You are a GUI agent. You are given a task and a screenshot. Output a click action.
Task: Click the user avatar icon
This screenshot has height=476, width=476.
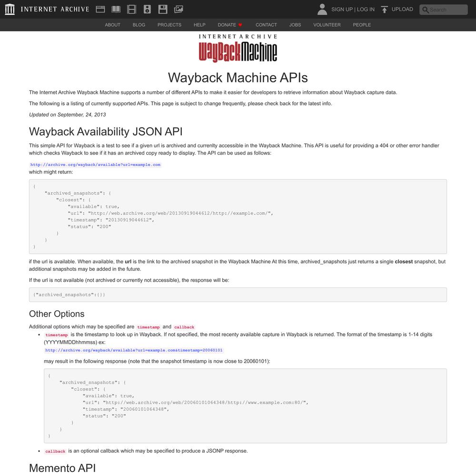[x=322, y=10]
